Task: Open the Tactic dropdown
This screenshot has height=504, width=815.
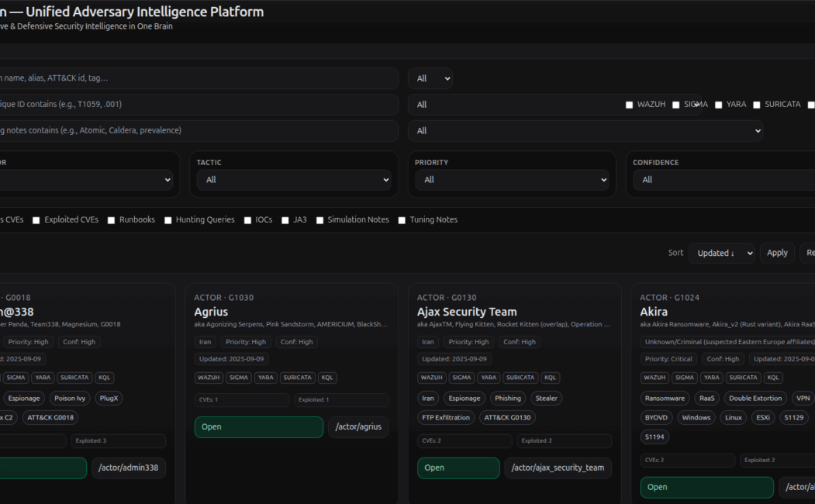Action: click(x=294, y=180)
